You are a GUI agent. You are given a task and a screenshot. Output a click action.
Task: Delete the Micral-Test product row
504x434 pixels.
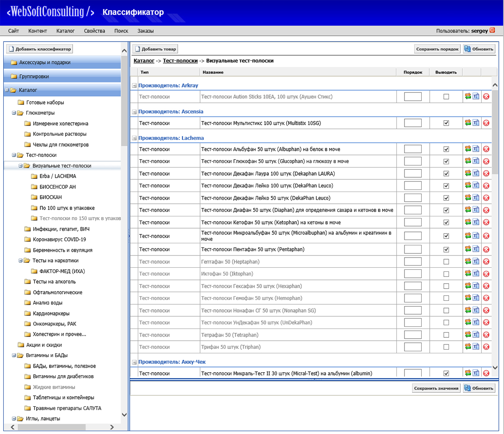coord(486,373)
